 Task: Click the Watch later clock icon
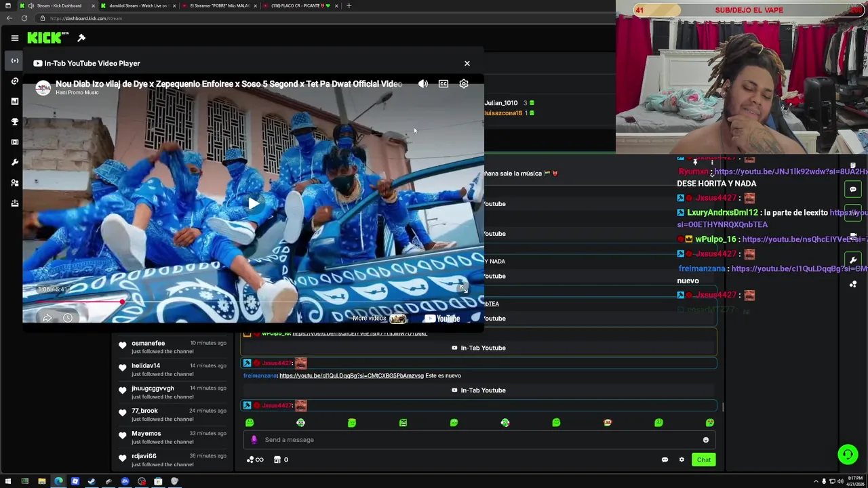68,318
